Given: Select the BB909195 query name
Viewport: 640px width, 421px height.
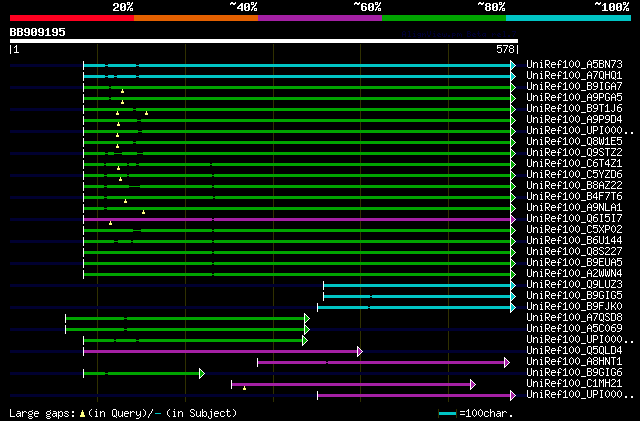Looking at the screenshot, I should point(38,32).
